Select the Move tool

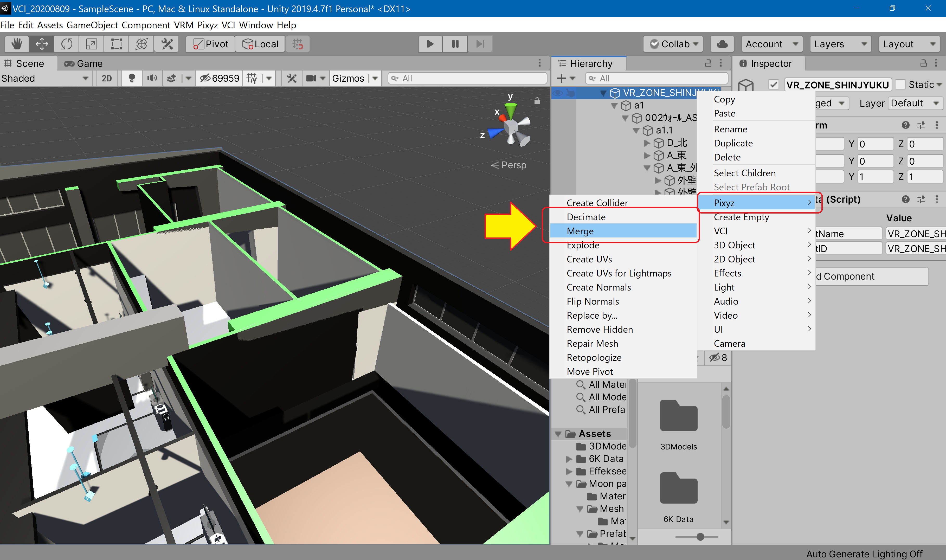42,44
